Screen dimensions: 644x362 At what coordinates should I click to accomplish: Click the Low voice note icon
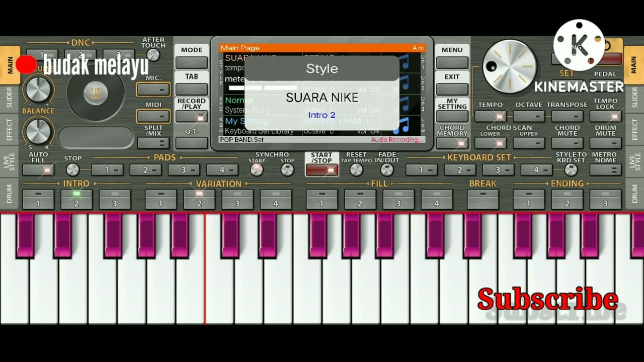pos(401,125)
